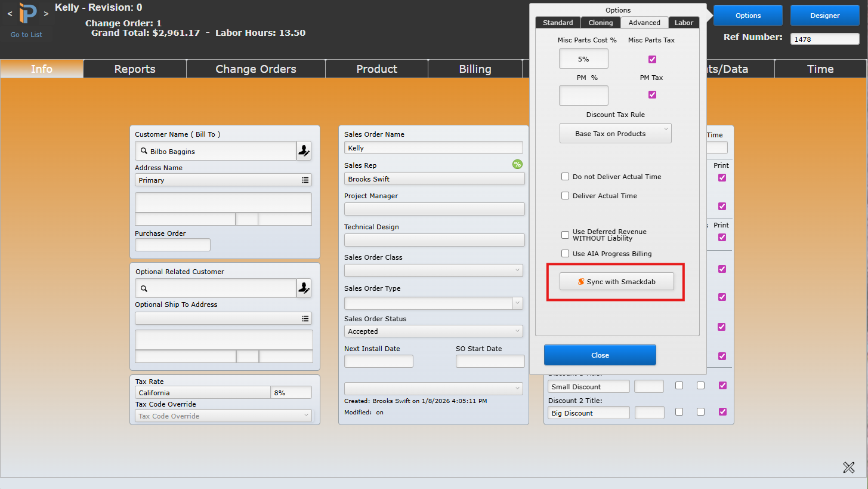The height and width of the screenshot is (489, 868).
Task: Click the previous record arrow beside the logo
Action: pyautogui.click(x=10, y=13)
